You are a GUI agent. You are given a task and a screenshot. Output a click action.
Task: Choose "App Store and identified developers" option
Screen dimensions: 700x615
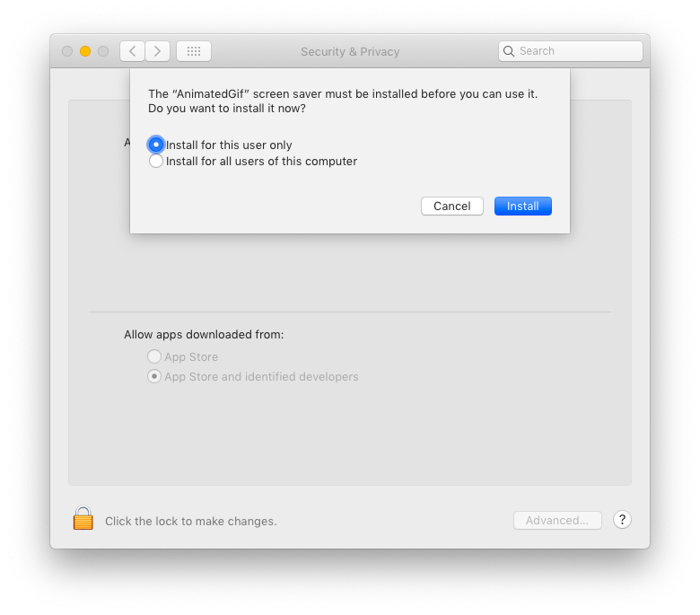point(154,376)
